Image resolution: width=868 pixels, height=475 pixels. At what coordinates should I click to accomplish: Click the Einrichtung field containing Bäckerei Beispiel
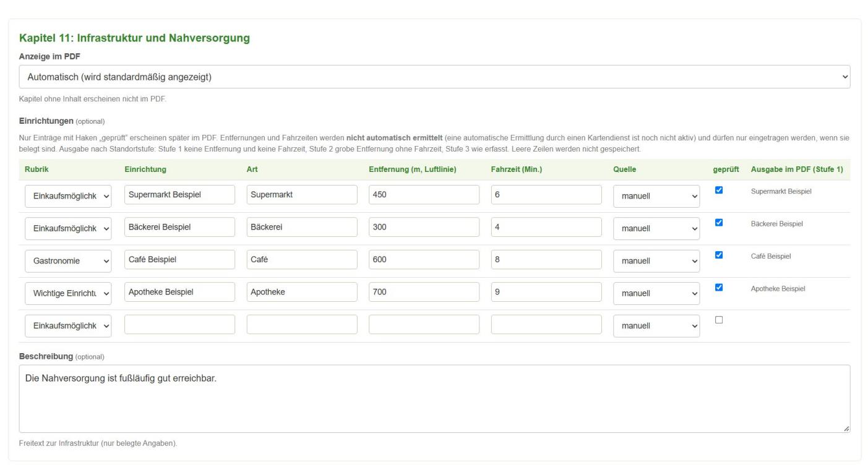coord(179,227)
